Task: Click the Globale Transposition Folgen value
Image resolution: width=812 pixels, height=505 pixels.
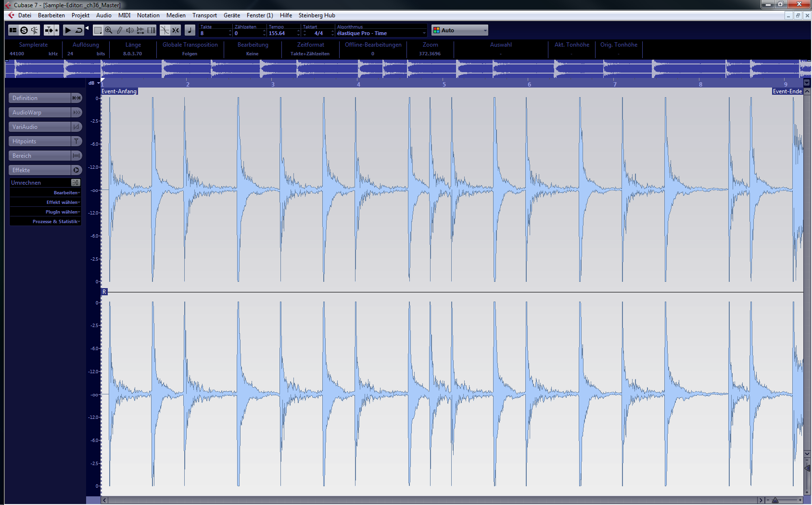Action: coord(190,54)
